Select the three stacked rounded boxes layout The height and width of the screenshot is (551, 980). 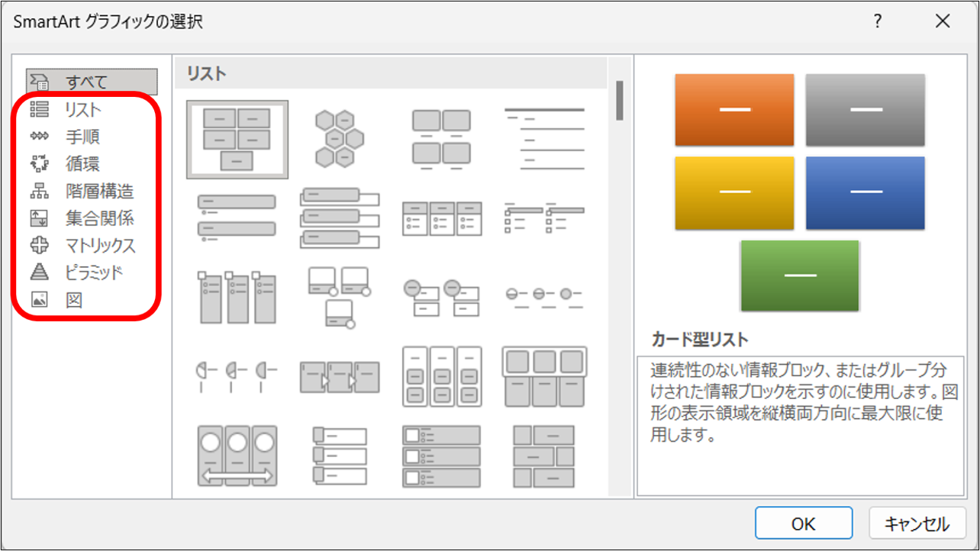[x=339, y=217]
